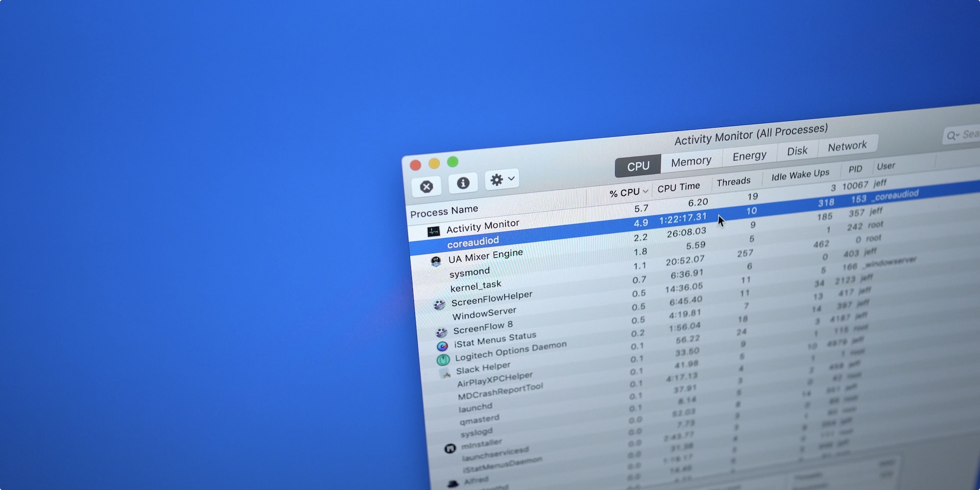Click the iStat Menus Status icon
This screenshot has width=980, height=490.
443,346
